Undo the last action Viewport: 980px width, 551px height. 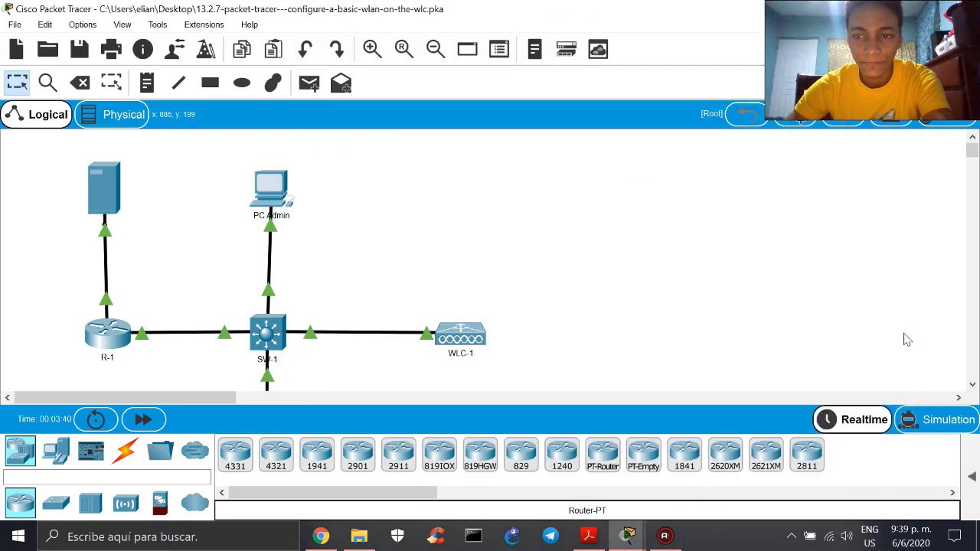pos(305,50)
